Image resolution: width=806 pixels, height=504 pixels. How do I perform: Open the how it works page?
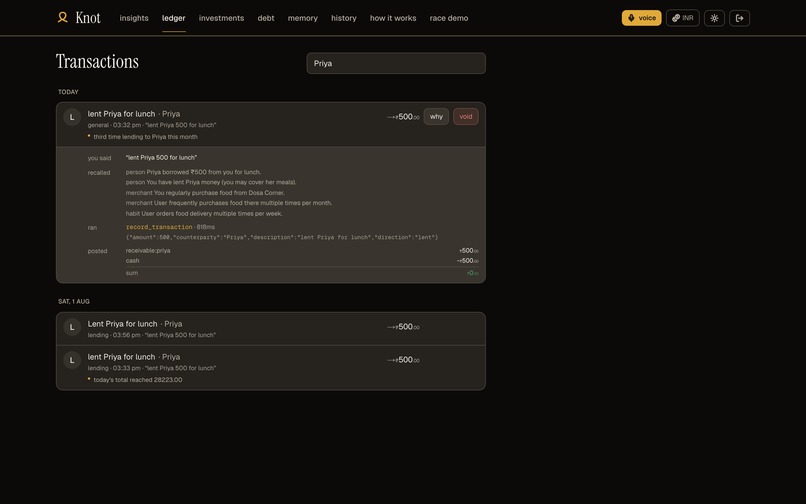point(393,18)
